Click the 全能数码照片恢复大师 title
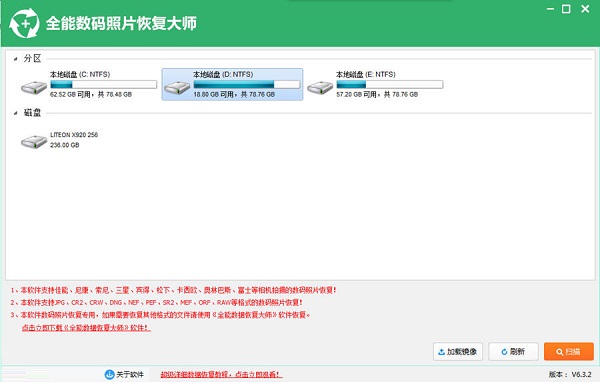Screen dimensions: 600x382 pyautogui.click(x=121, y=23)
